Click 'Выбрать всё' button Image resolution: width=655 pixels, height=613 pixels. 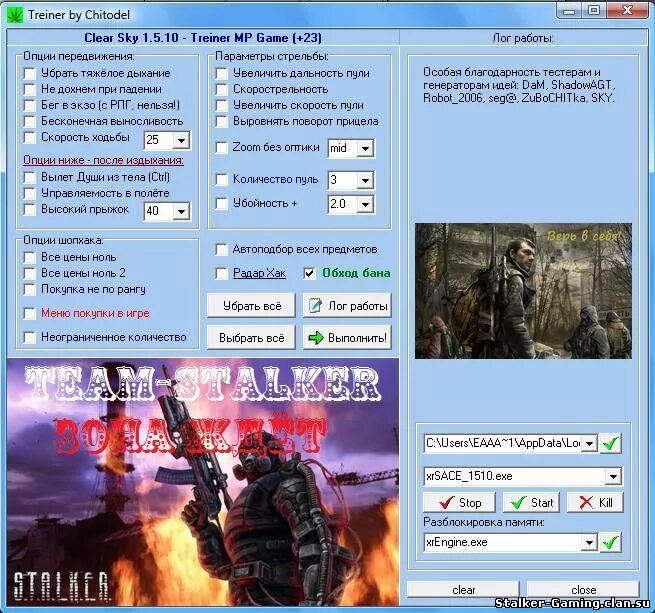[251, 338]
